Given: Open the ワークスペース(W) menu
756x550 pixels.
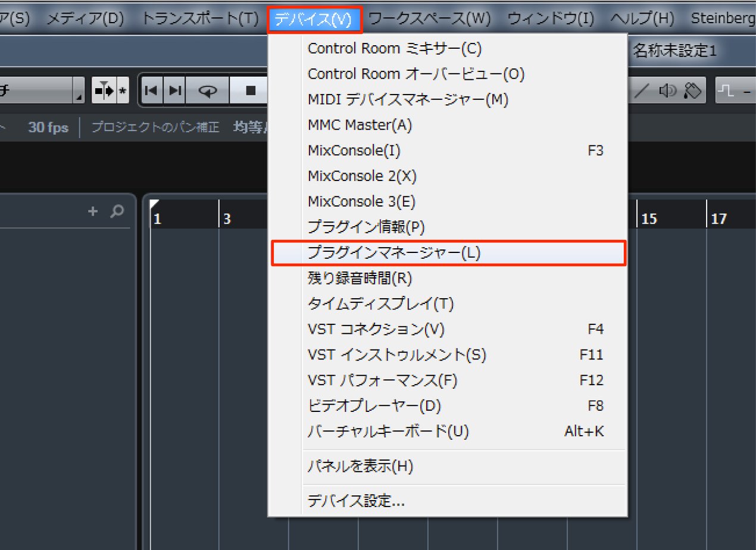Looking at the screenshot, I should pyautogui.click(x=430, y=18).
